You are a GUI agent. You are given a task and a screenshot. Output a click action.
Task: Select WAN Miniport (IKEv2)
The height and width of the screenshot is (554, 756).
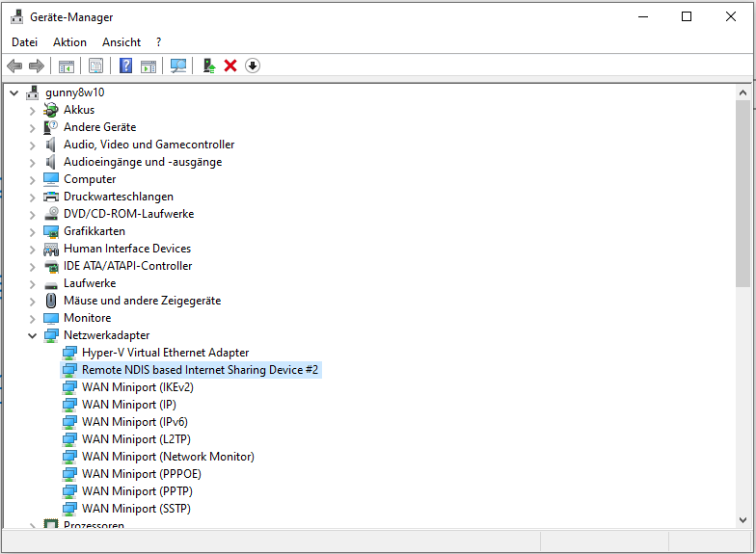click(138, 387)
